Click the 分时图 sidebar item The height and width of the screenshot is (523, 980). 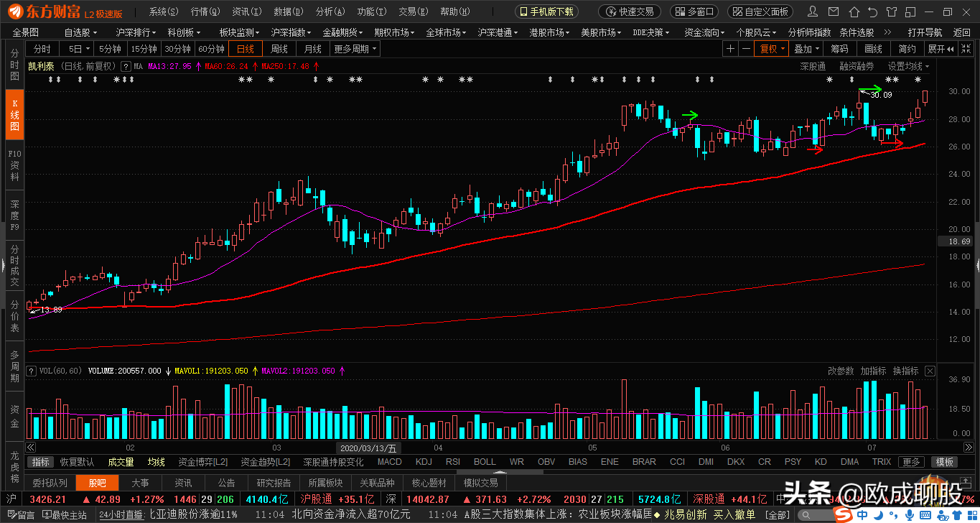(14, 65)
